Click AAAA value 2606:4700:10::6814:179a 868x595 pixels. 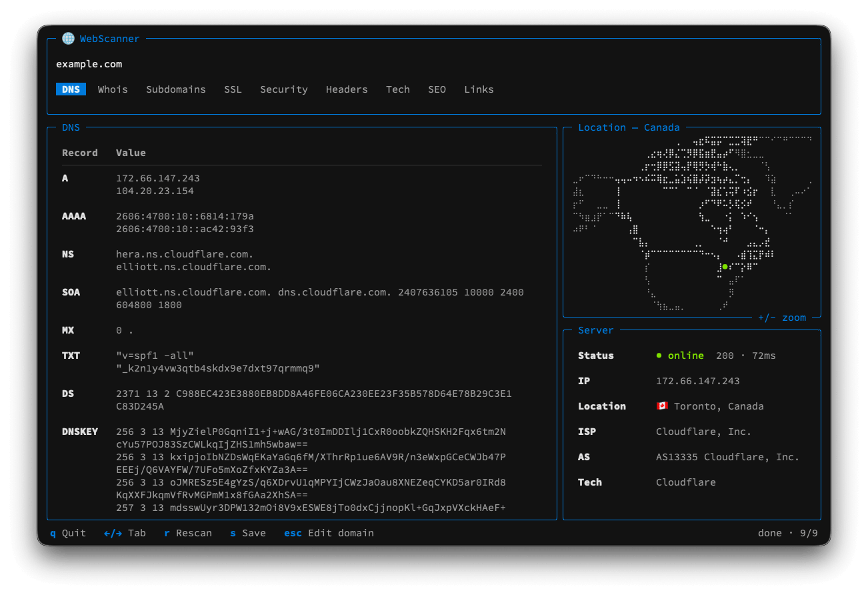pos(185,216)
